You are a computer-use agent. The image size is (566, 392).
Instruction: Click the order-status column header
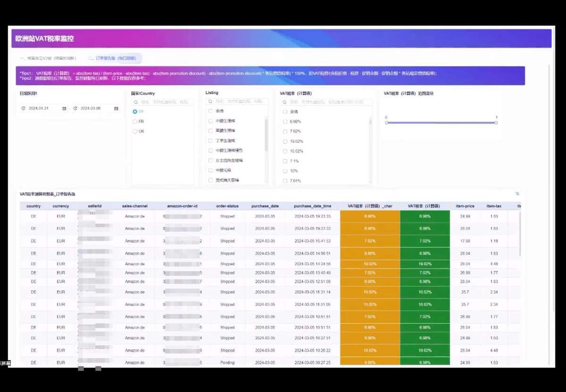pyautogui.click(x=227, y=206)
